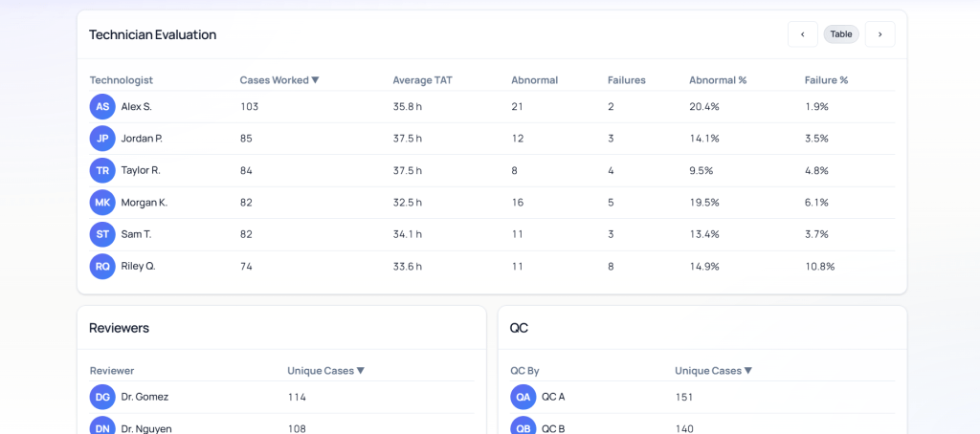Click the Abnormal % column header
This screenshot has height=434, width=980.
717,80
